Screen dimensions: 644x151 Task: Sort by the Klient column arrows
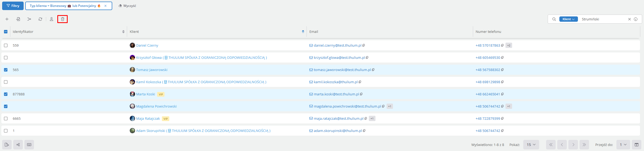(303, 32)
